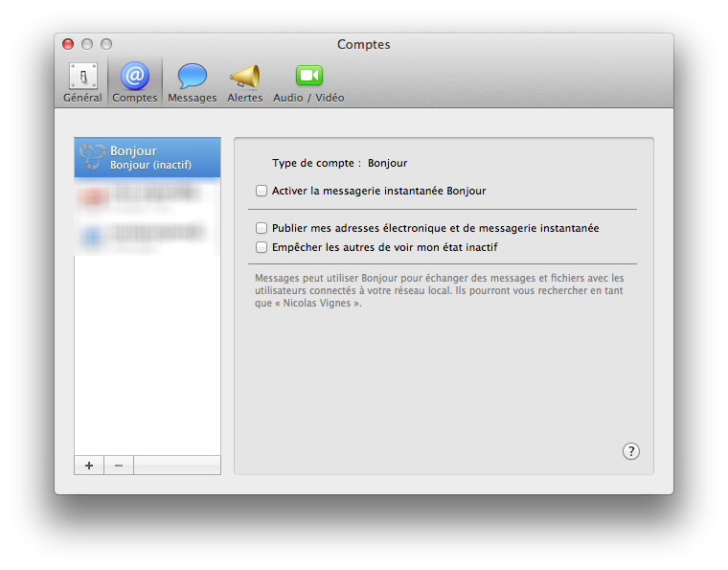This screenshot has height=570, width=728.
Task: Check Empêcher les autres de voir mon état inactif
Action: [262, 247]
